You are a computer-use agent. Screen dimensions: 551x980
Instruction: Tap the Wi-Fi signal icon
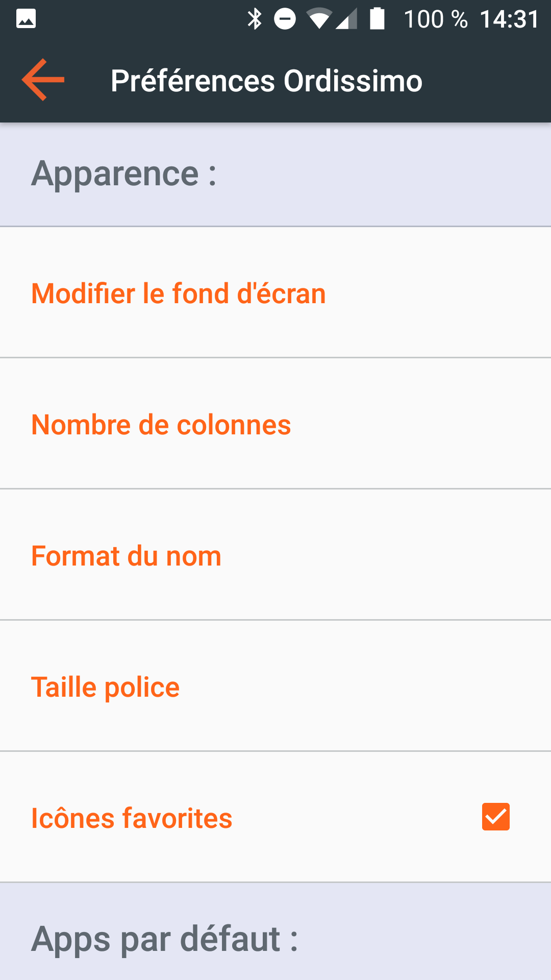point(319,19)
